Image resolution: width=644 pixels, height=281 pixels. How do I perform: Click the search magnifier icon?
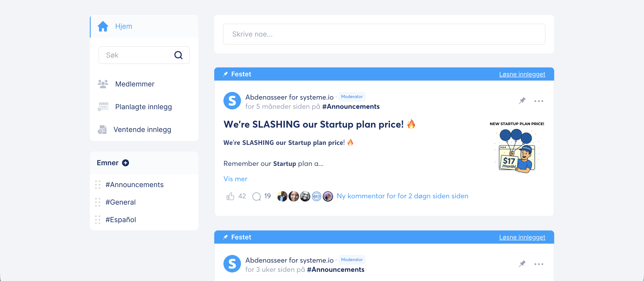pos(178,55)
